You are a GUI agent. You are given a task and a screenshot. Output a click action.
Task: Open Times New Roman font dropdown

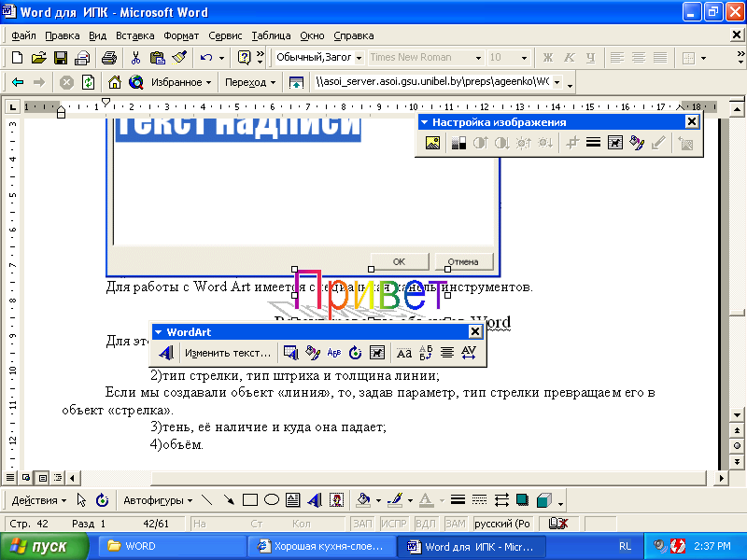click(478, 58)
